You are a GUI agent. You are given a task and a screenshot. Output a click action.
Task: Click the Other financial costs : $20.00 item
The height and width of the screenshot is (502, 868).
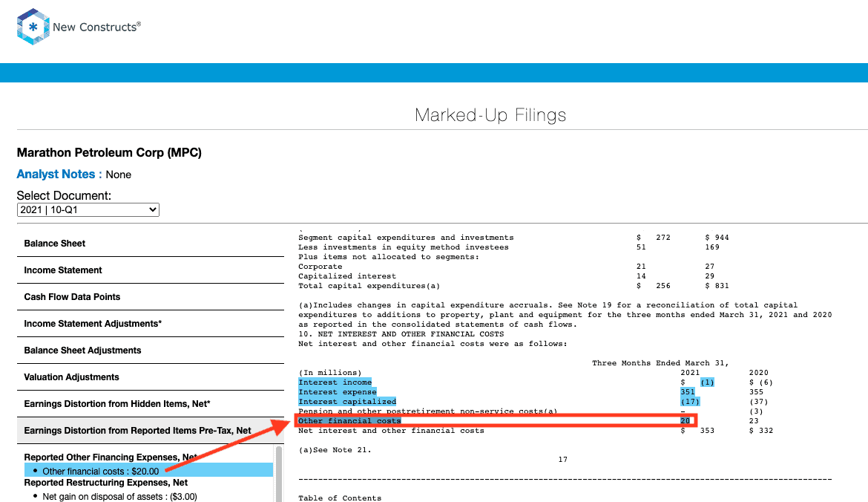148,470
